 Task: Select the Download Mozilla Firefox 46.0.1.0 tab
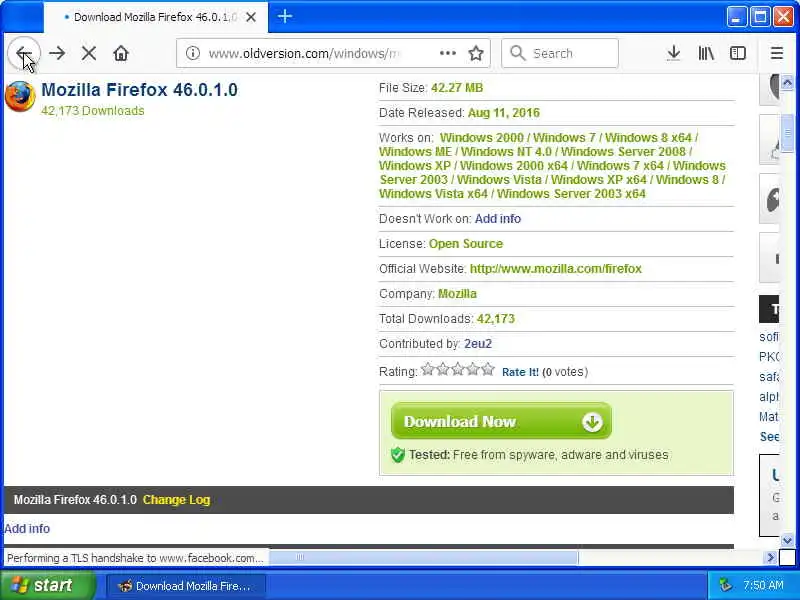point(156,17)
